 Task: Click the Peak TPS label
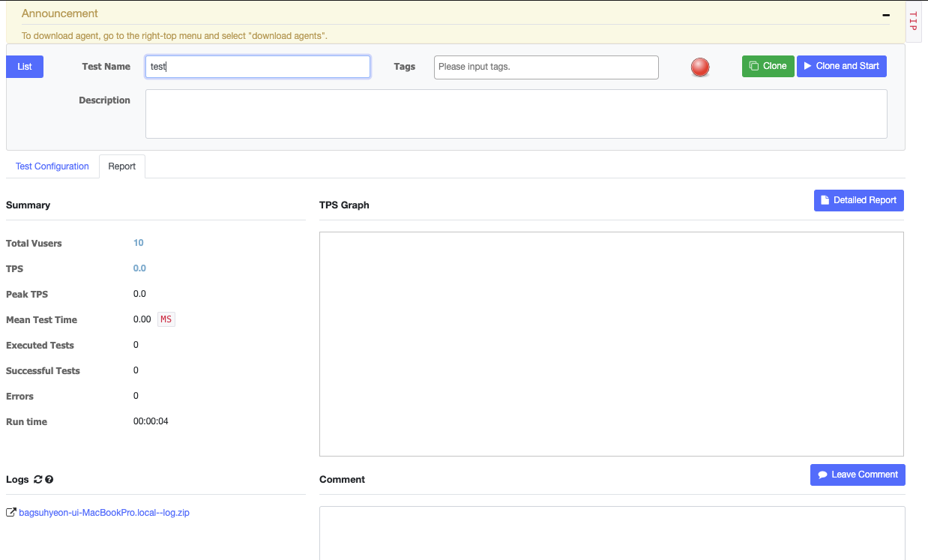tap(27, 294)
